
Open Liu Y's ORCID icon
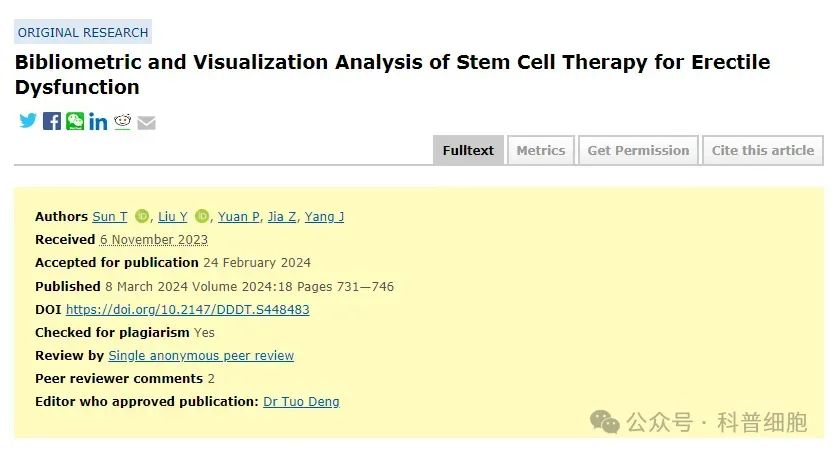click(202, 216)
